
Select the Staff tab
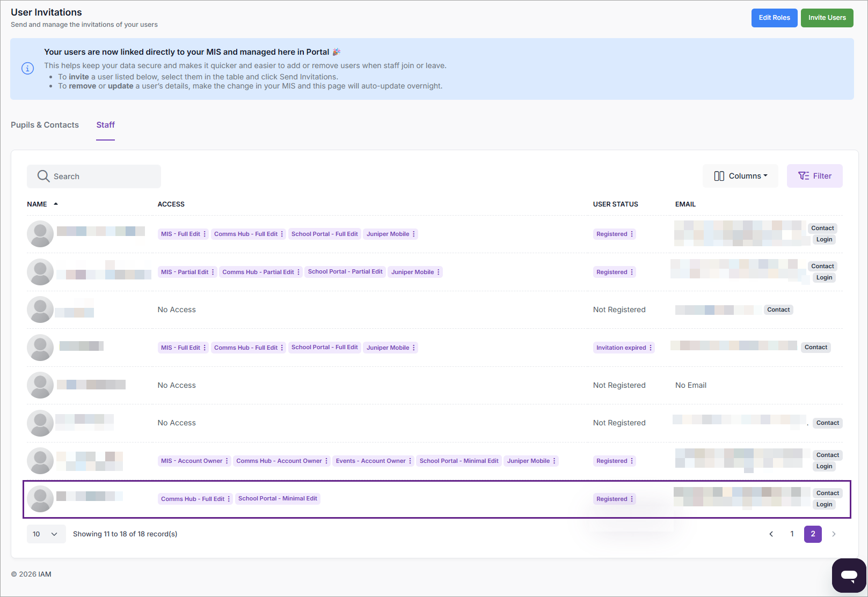(x=105, y=125)
